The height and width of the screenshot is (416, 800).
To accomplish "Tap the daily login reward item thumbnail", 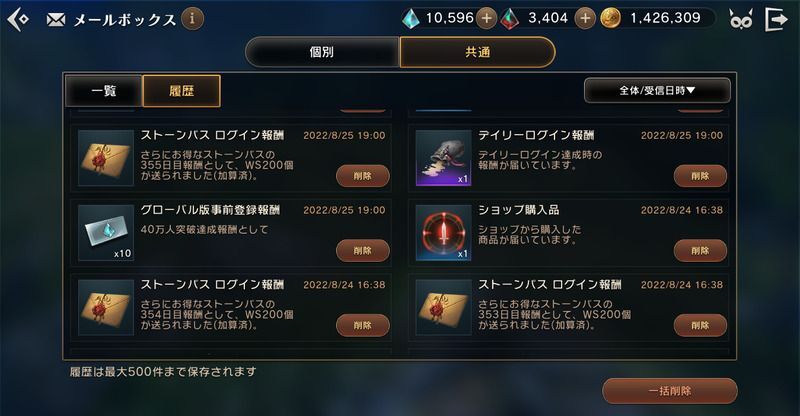I will (443, 158).
